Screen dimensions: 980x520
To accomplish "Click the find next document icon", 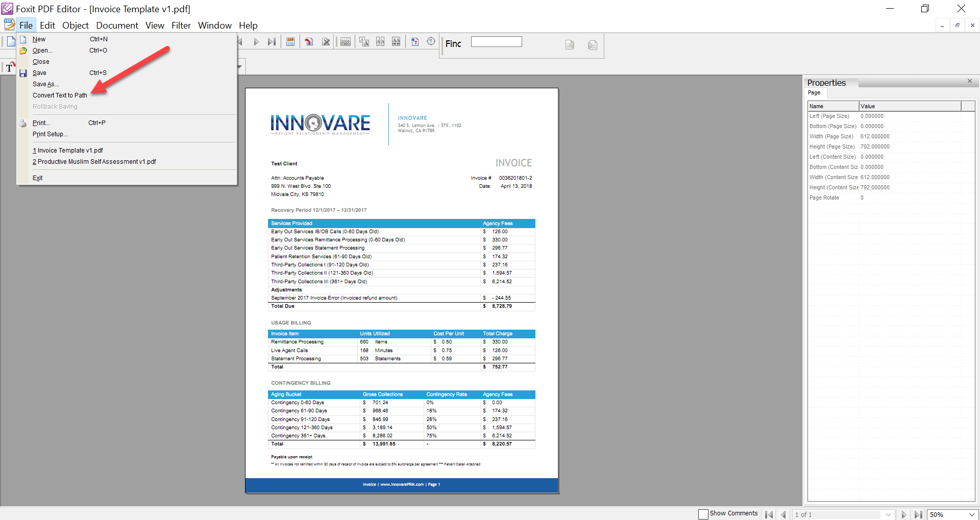I will tap(592, 45).
